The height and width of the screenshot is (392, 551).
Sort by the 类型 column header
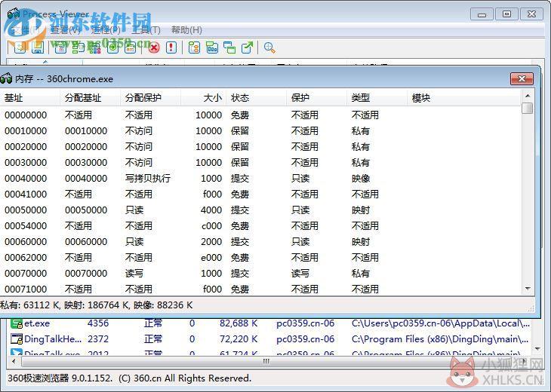[x=377, y=98]
